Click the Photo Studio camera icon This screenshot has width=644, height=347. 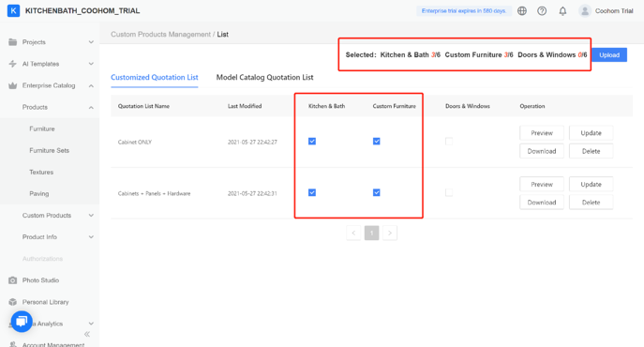(13, 280)
